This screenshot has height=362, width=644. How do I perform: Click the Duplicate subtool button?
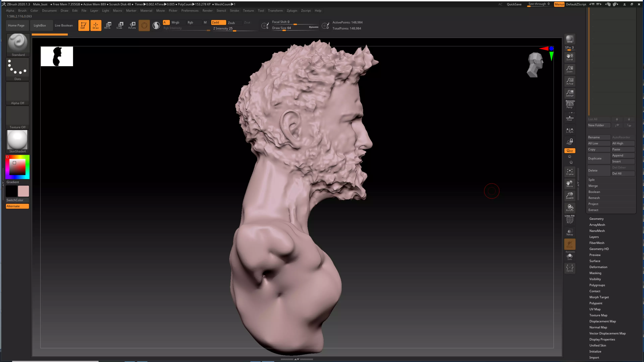coord(599,158)
